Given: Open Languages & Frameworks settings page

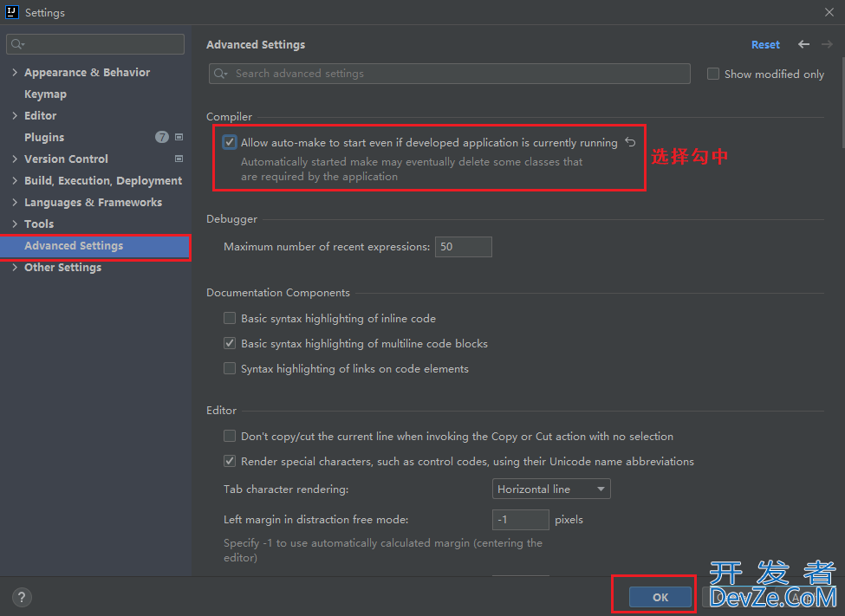Looking at the screenshot, I should [94, 202].
